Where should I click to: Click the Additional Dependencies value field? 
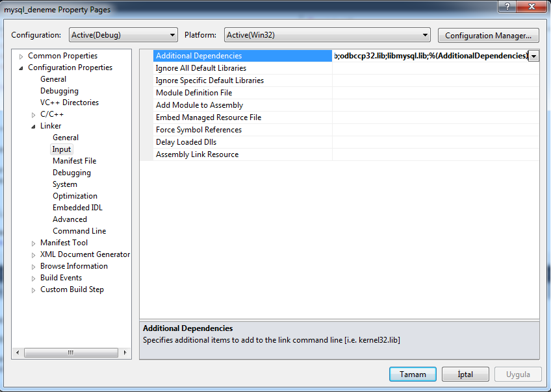pos(430,56)
